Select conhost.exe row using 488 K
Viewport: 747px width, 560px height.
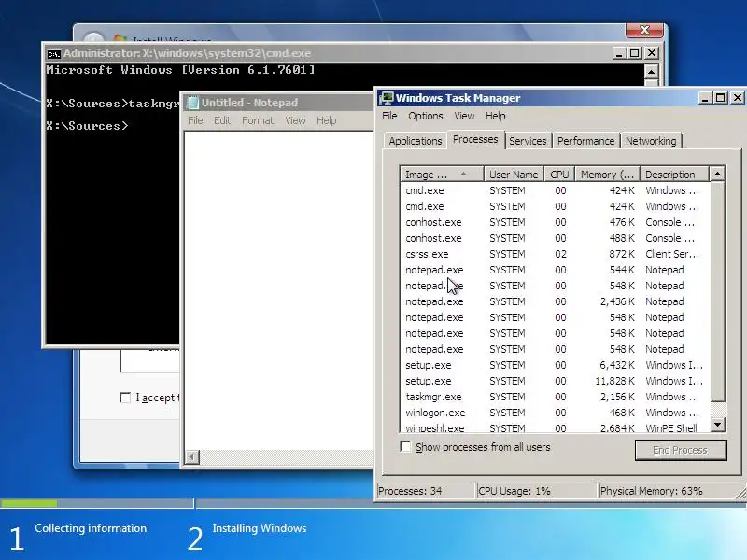(555, 238)
